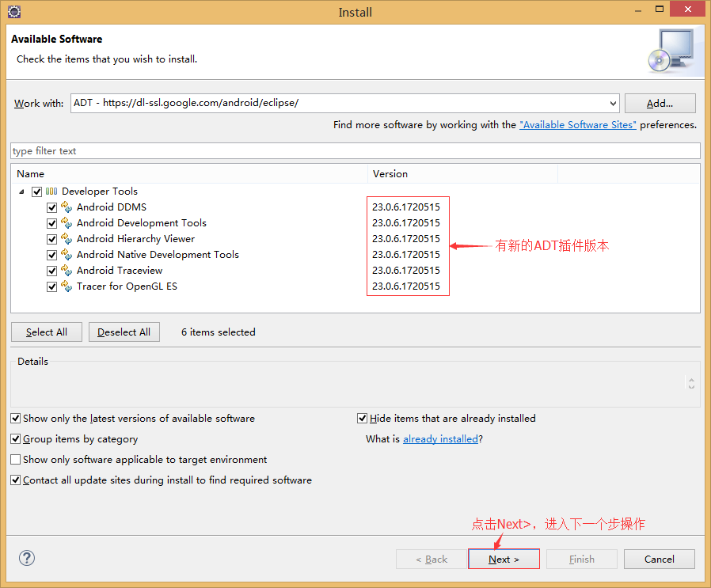Open help with the question mark icon
711x588 pixels.
(27, 558)
